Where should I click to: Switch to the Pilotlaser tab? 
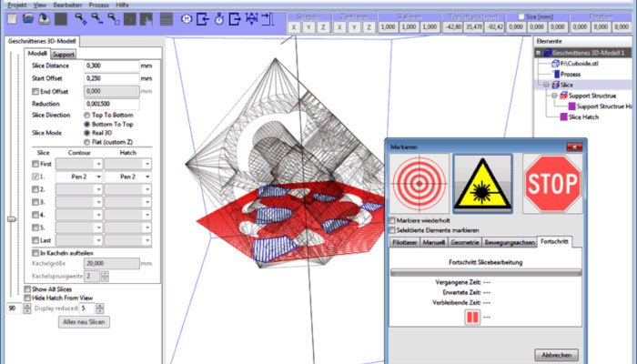click(x=404, y=242)
